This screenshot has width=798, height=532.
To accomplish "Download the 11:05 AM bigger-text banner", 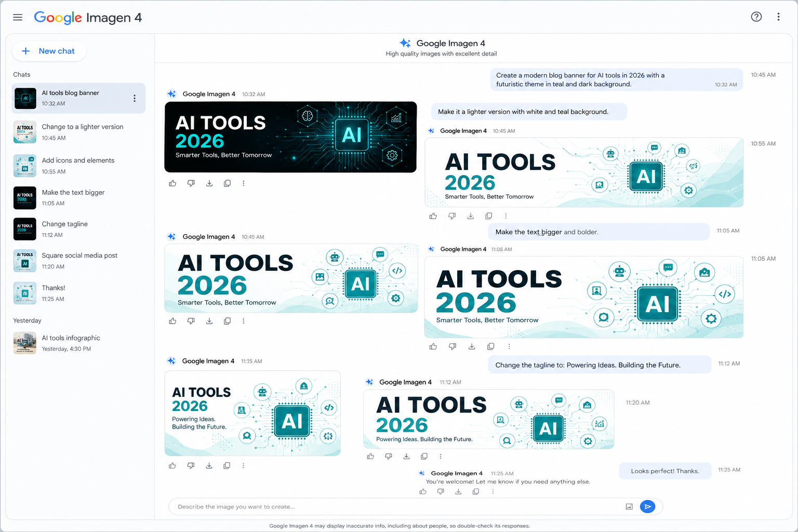I will tap(472, 347).
